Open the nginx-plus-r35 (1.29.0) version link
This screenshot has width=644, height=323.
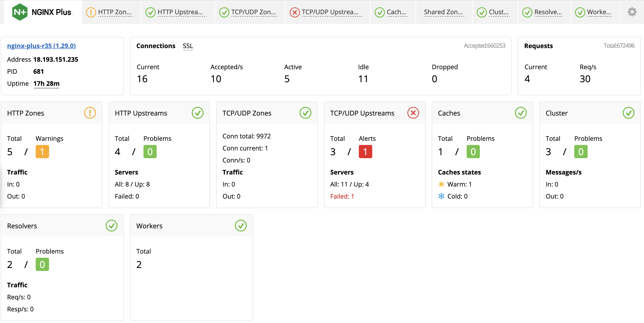pos(42,46)
